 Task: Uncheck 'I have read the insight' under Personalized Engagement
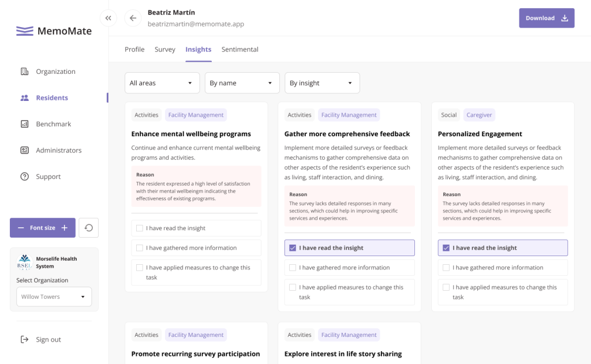point(446,248)
